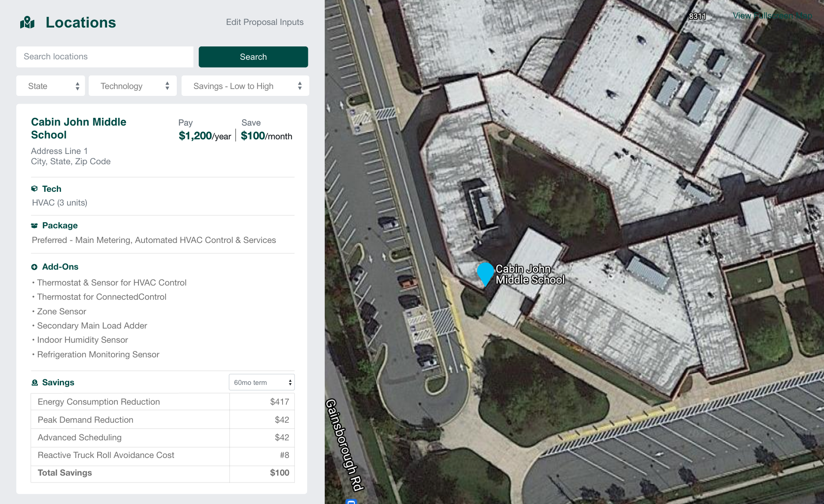Open the Technology filter dropdown
This screenshot has width=824, height=504.
click(132, 86)
